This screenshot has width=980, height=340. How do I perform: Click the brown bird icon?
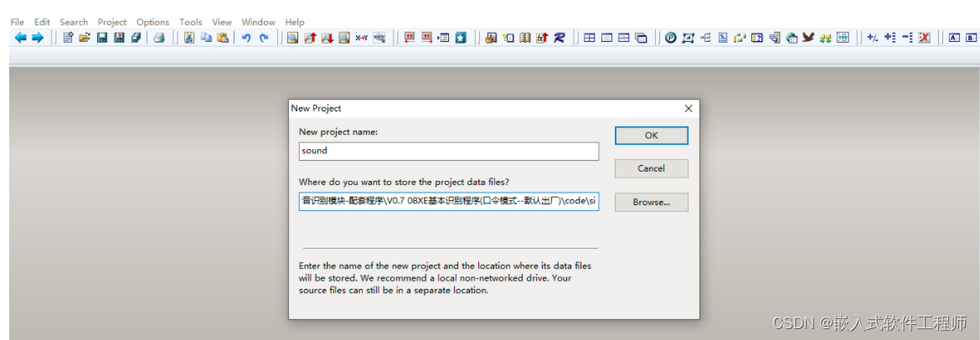tap(808, 38)
